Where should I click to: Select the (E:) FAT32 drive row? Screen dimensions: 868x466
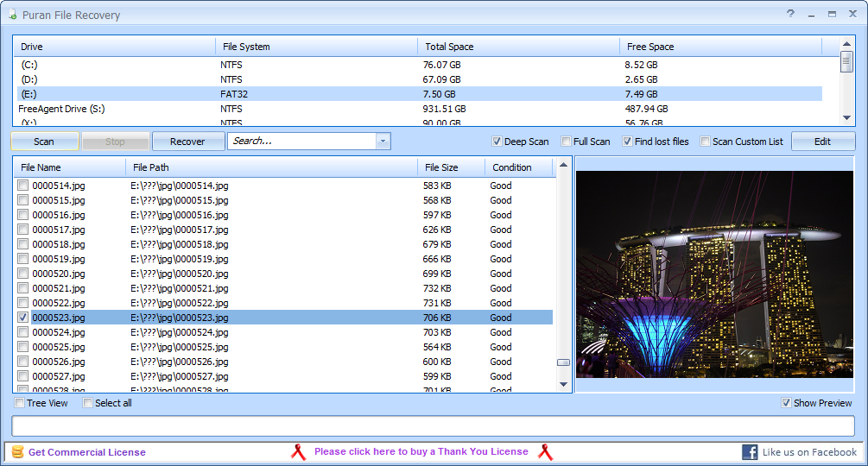(419, 94)
